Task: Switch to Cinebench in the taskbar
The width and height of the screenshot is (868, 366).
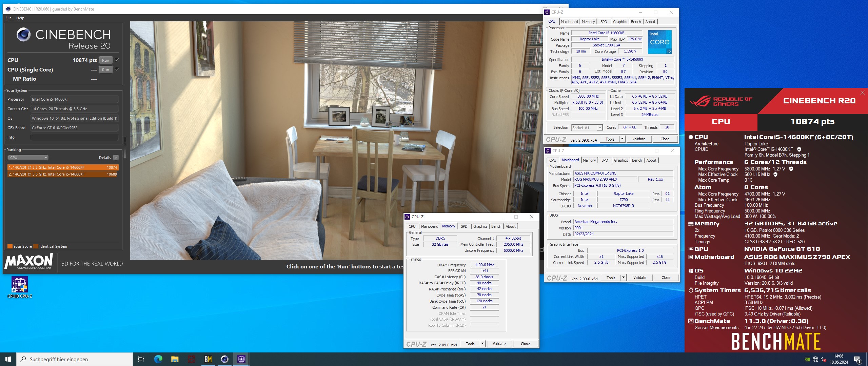Action: tap(224, 359)
